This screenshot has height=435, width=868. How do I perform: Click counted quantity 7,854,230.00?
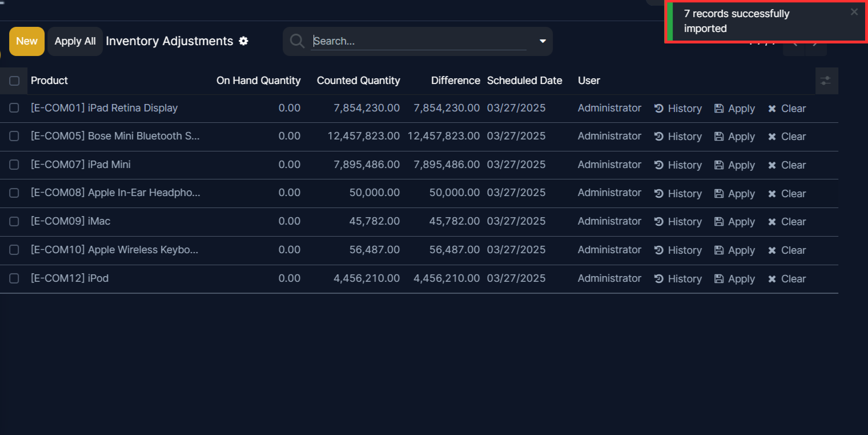tap(367, 108)
